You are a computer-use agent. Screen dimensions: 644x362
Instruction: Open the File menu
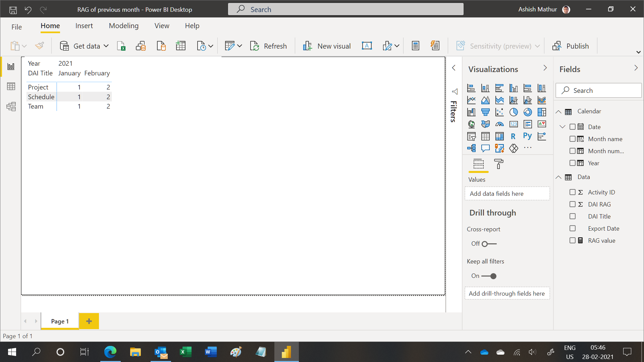(16, 27)
